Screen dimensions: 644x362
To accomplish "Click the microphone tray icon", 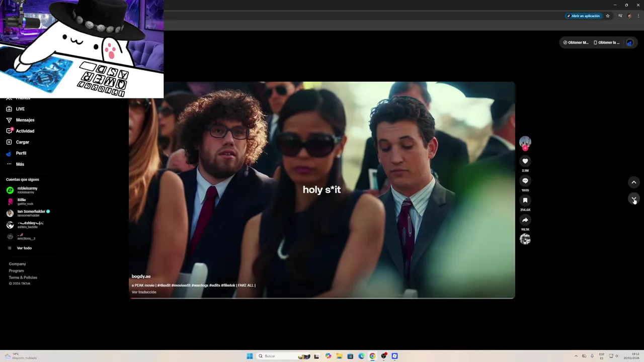I will coord(592,356).
